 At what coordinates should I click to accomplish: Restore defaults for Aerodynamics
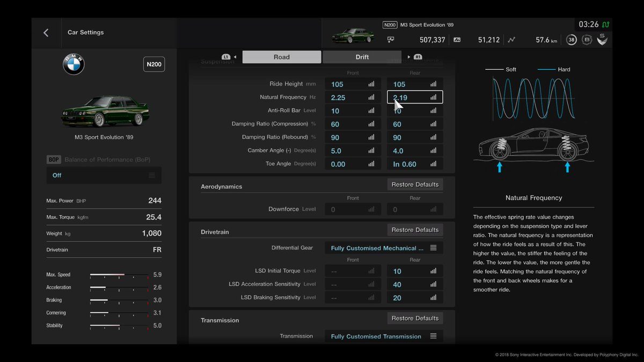pos(415,184)
